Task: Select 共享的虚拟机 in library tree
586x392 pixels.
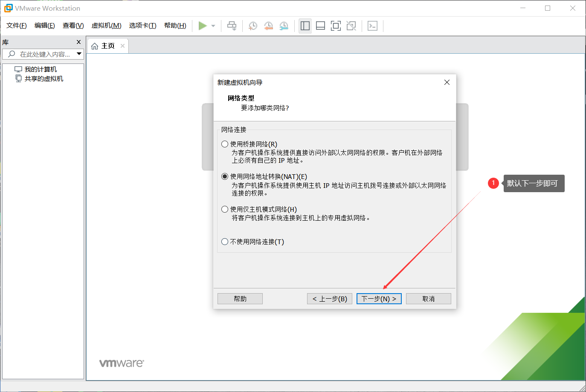Action: (x=44, y=79)
